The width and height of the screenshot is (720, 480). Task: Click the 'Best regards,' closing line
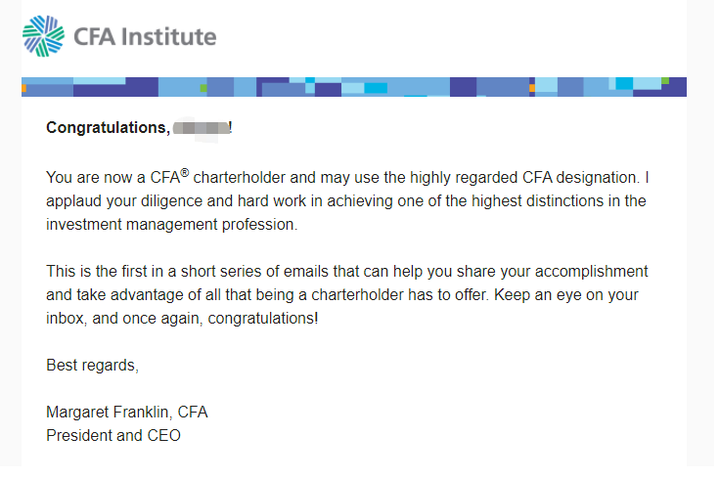(x=92, y=365)
